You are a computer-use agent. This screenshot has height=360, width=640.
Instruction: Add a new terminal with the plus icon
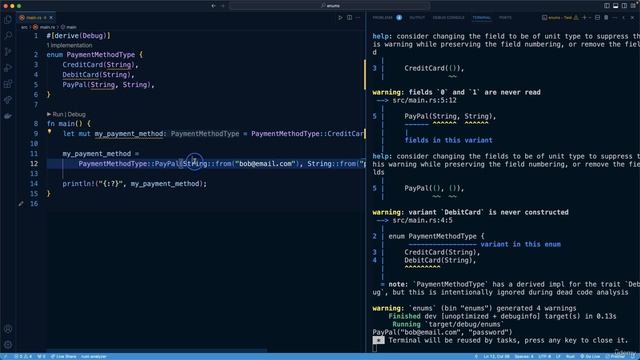click(x=584, y=18)
